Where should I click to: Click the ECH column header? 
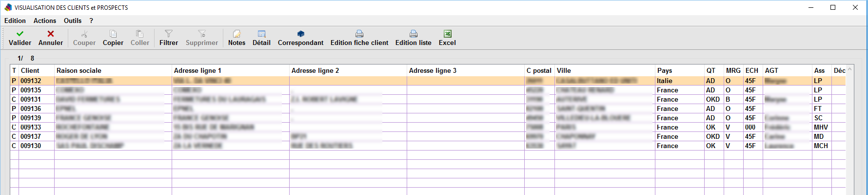point(753,70)
